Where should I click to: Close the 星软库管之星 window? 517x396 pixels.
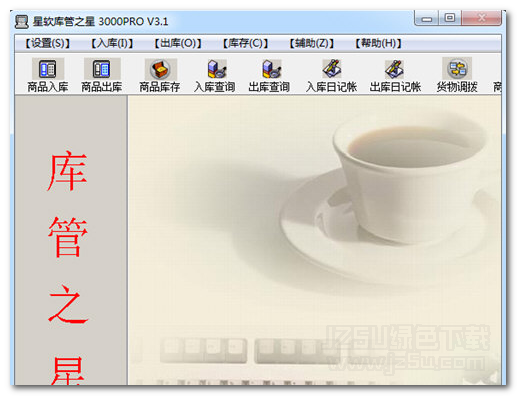(x=481, y=18)
